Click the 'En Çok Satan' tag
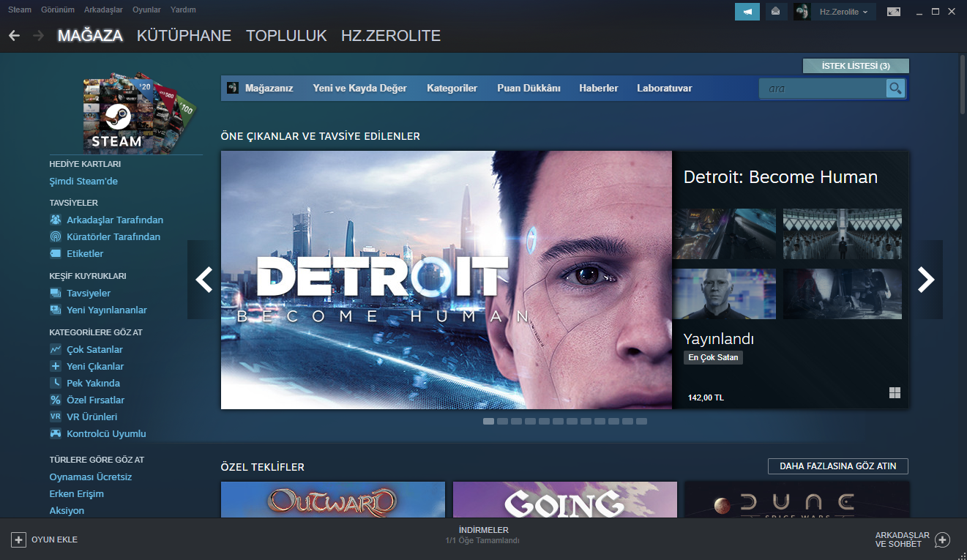This screenshot has width=967, height=560. coord(713,358)
